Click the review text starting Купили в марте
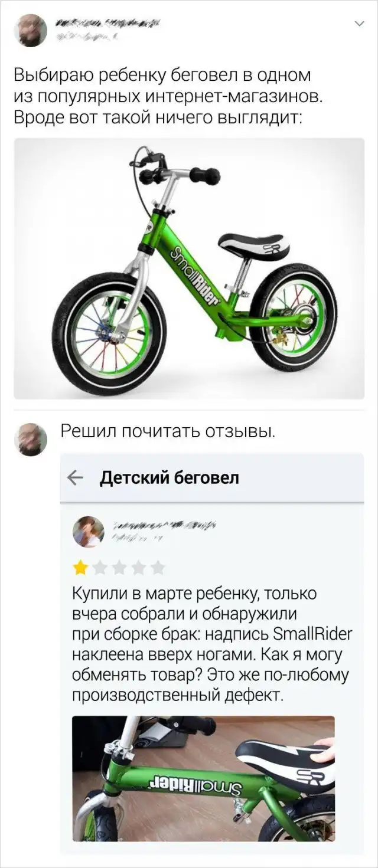 click(211, 644)
